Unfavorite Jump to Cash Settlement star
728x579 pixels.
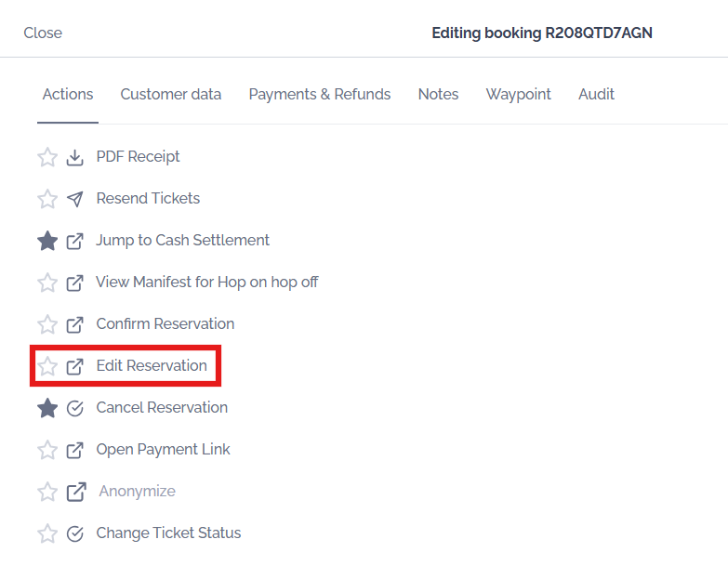(47, 241)
